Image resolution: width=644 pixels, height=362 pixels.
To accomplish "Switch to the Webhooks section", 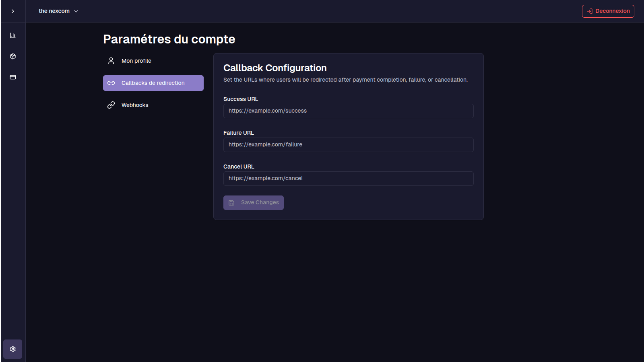I will 135,105.
